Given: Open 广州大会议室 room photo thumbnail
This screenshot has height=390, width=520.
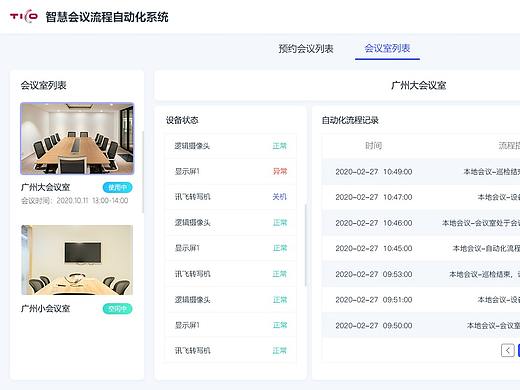Looking at the screenshot, I should pos(77,139).
